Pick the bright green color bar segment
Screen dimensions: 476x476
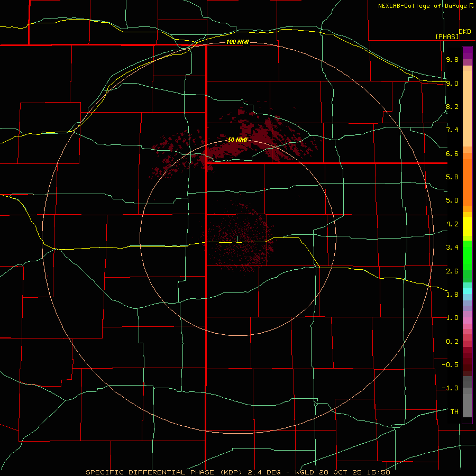[467, 255]
